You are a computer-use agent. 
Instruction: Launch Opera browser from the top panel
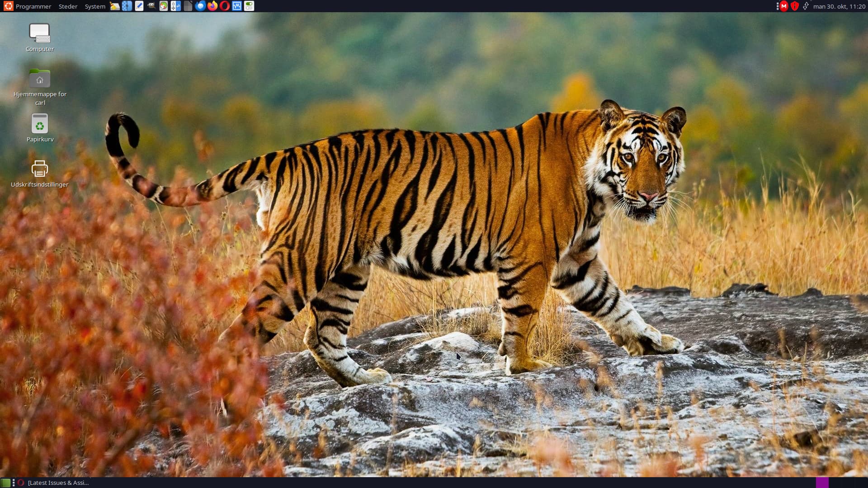coord(225,6)
